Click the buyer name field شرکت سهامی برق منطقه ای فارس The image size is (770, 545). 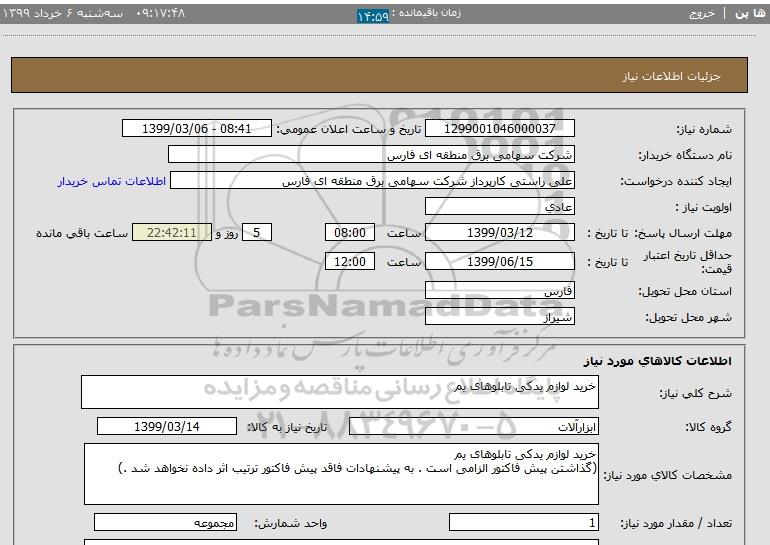371,155
